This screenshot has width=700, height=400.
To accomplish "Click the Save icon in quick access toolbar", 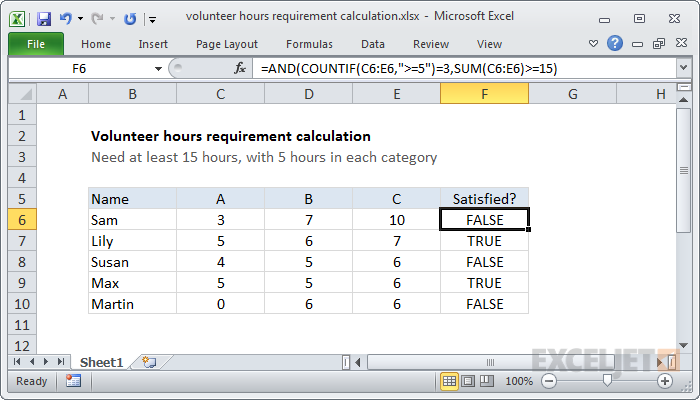I will (44, 19).
